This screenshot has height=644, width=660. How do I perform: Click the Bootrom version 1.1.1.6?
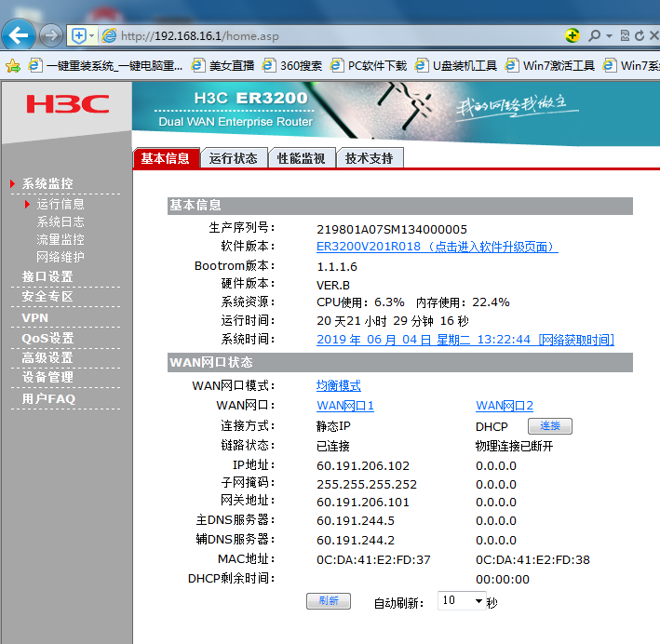pyautogui.click(x=337, y=267)
